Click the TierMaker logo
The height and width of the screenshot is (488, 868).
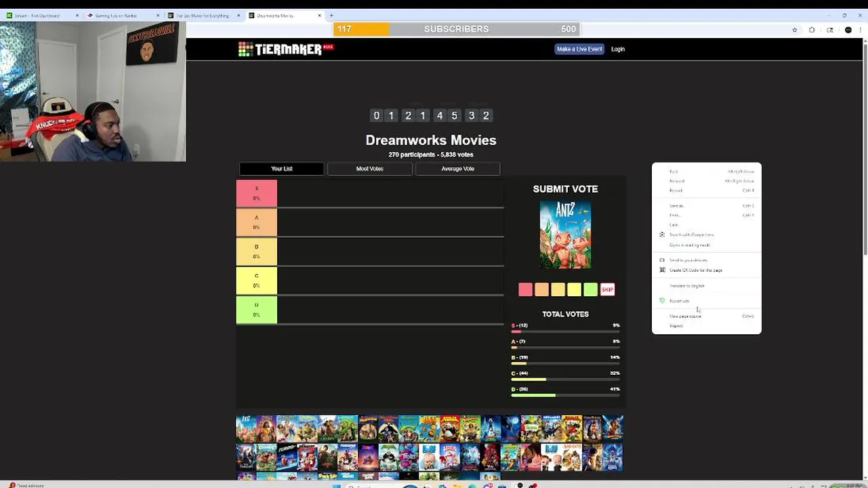[x=286, y=49]
